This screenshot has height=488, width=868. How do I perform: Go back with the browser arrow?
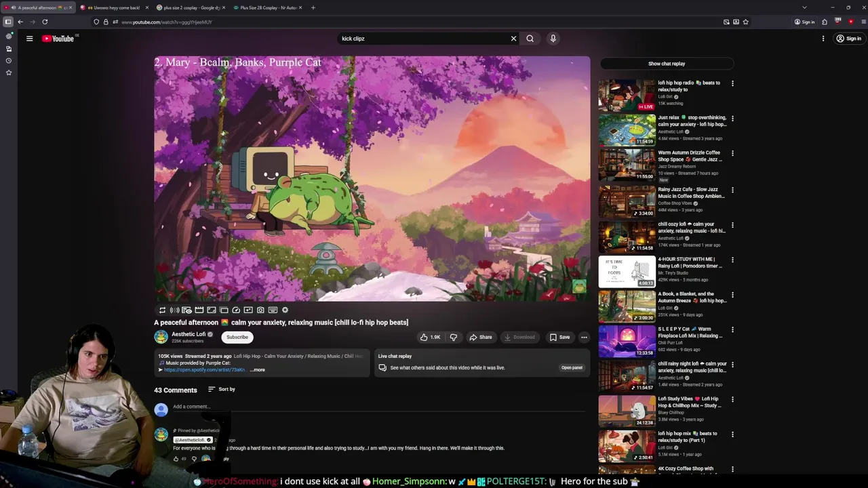click(20, 22)
